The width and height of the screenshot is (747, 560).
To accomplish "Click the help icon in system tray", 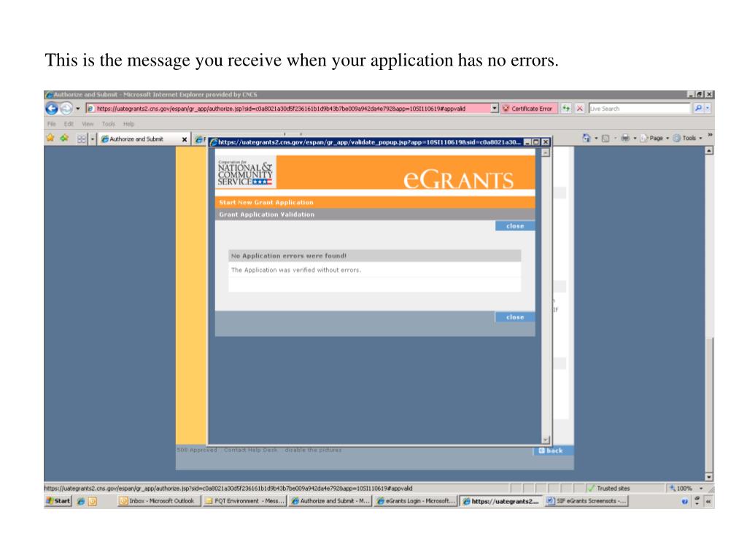I will [684, 501].
